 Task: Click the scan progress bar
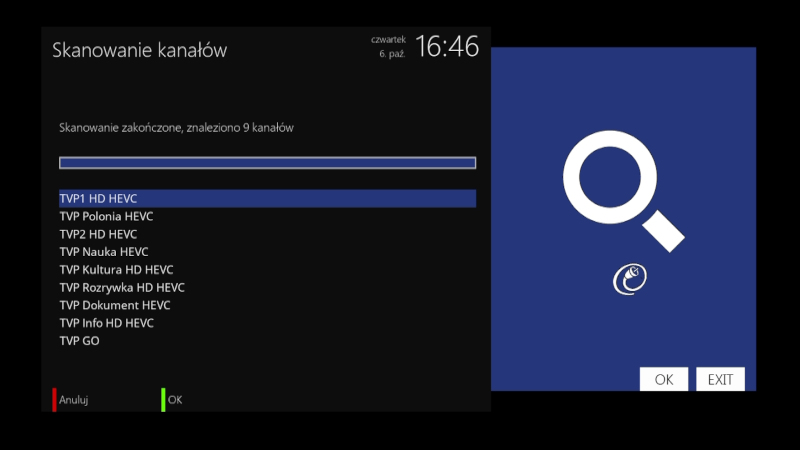(267, 163)
